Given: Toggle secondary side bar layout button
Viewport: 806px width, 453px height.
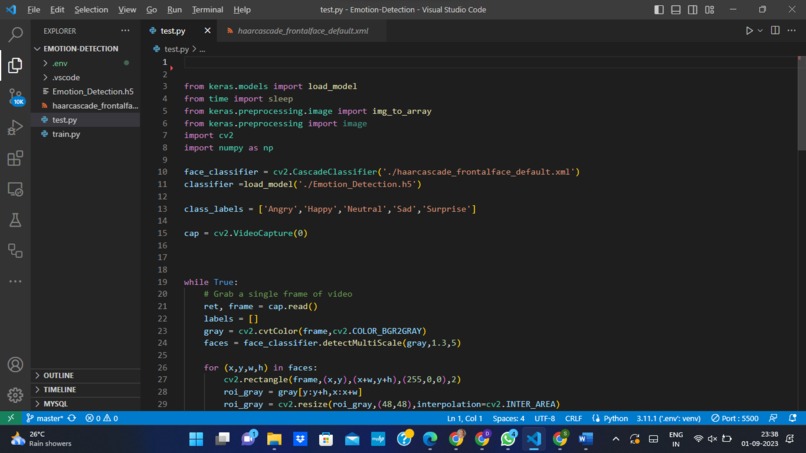Looking at the screenshot, I should pos(692,10).
